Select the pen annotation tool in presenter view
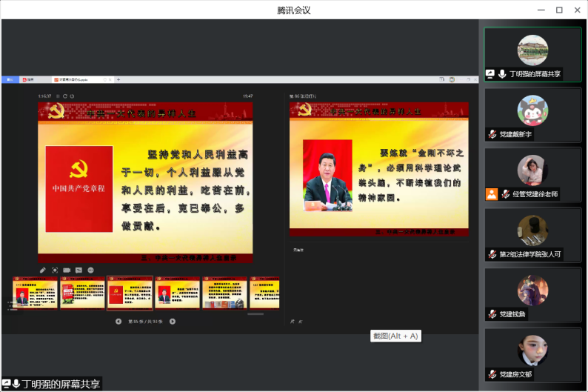The image size is (588, 392). [43, 270]
